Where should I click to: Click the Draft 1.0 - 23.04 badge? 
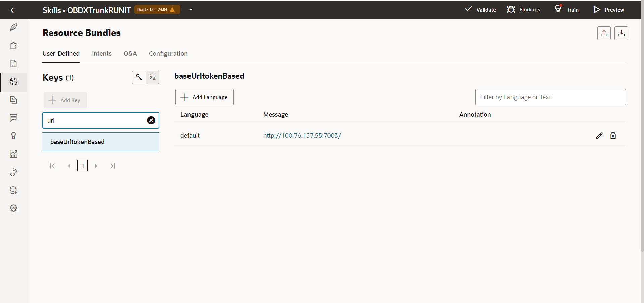tap(157, 10)
